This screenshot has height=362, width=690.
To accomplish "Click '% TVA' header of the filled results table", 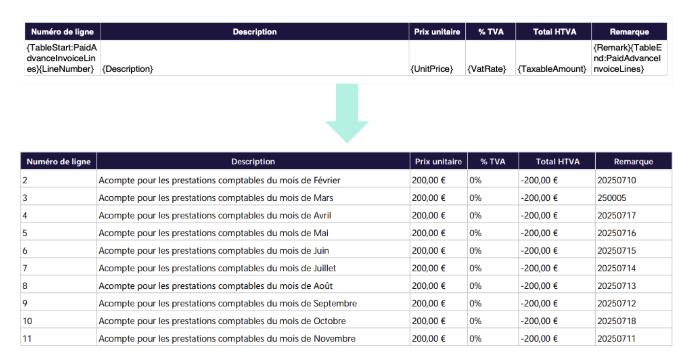I will [x=493, y=161].
